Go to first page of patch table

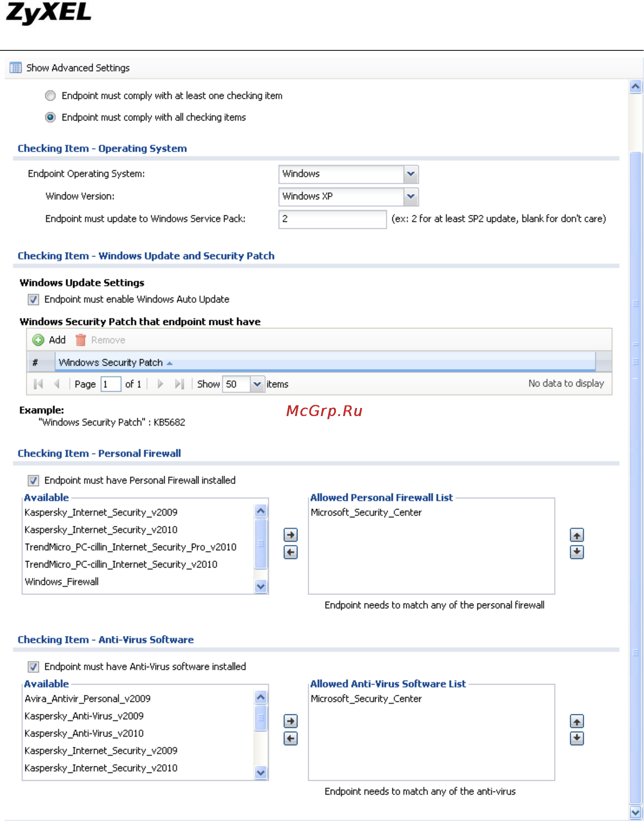pos(38,384)
